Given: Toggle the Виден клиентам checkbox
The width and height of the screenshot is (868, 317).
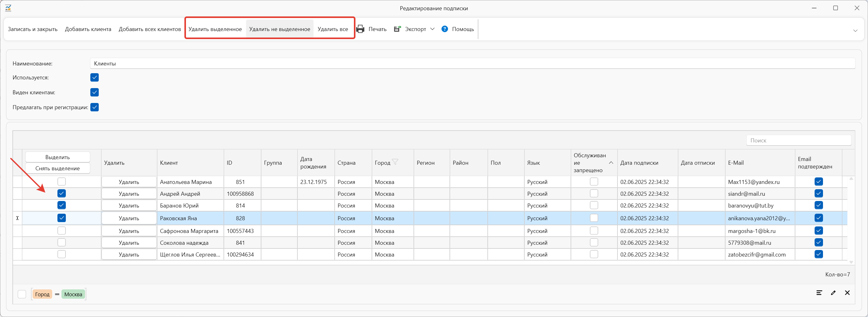Looking at the screenshot, I should pyautogui.click(x=94, y=92).
